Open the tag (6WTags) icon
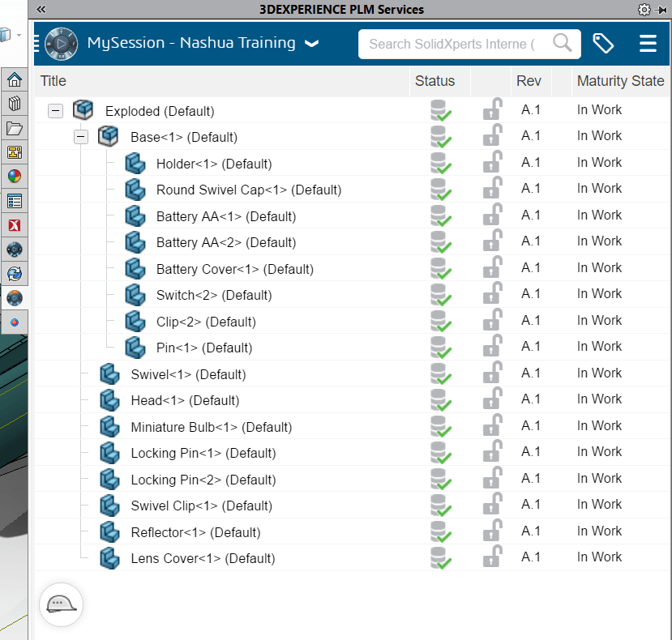Screen dimensions: 672x640 (603, 44)
